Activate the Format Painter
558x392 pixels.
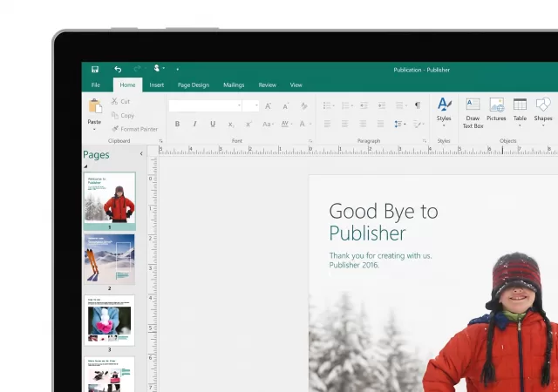[x=134, y=129]
